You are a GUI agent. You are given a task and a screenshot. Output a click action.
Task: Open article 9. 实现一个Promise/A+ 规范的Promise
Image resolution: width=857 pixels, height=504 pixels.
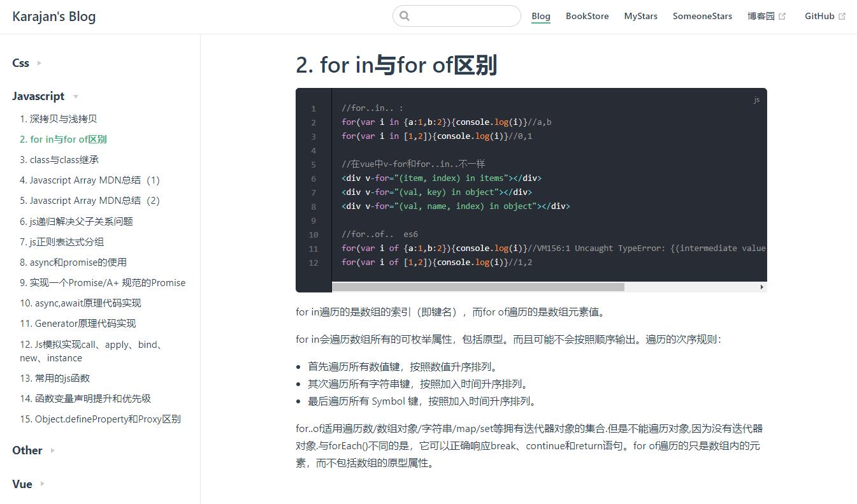pos(103,282)
